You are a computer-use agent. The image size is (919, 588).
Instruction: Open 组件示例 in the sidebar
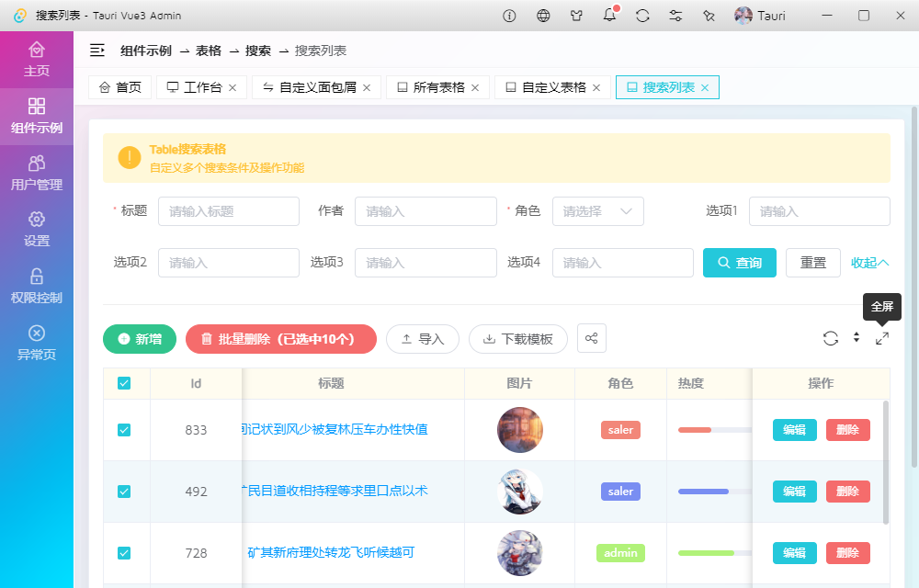click(37, 116)
